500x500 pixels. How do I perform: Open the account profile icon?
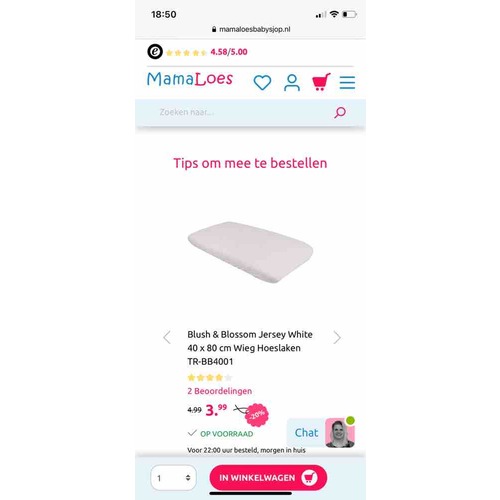292,82
